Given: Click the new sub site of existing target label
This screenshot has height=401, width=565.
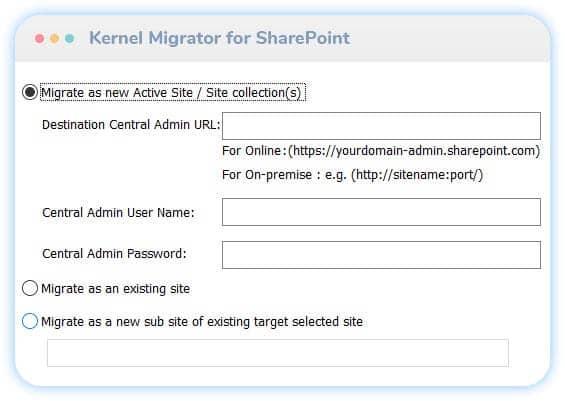Looking at the screenshot, I should (x=202, y=322).
